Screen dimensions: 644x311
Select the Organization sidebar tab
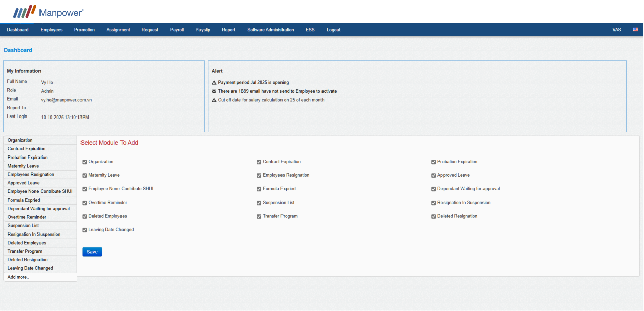[x=40, y=140]
